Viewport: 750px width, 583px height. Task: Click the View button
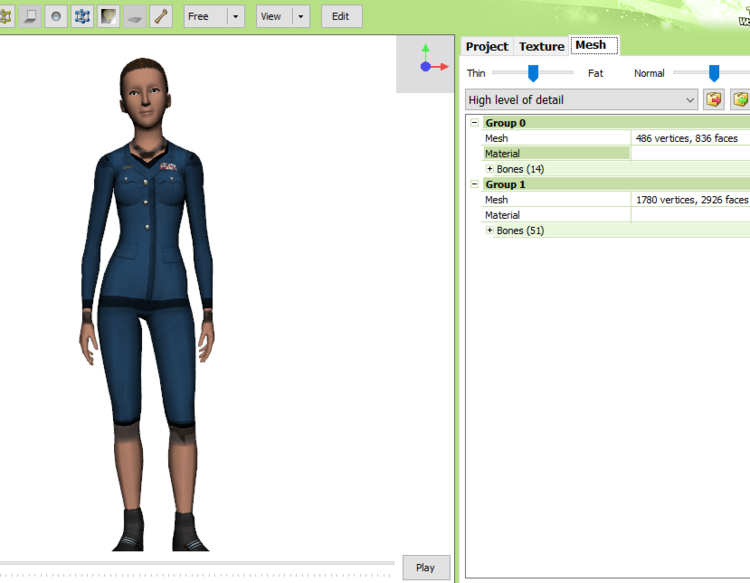point(274,16)
